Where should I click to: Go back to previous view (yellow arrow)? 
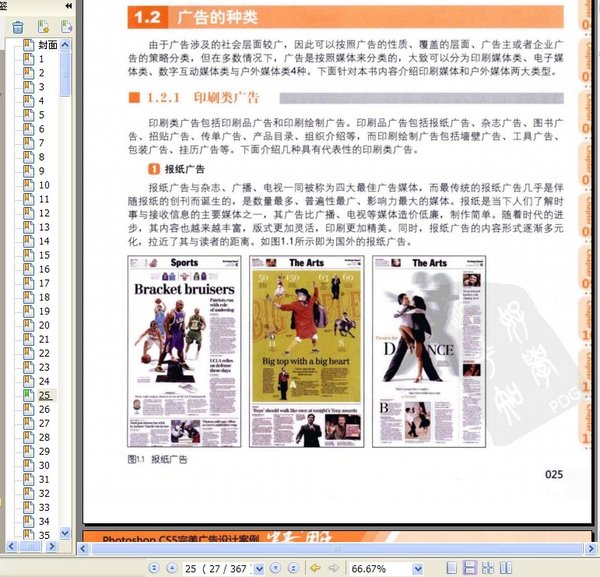pos(316,568)
